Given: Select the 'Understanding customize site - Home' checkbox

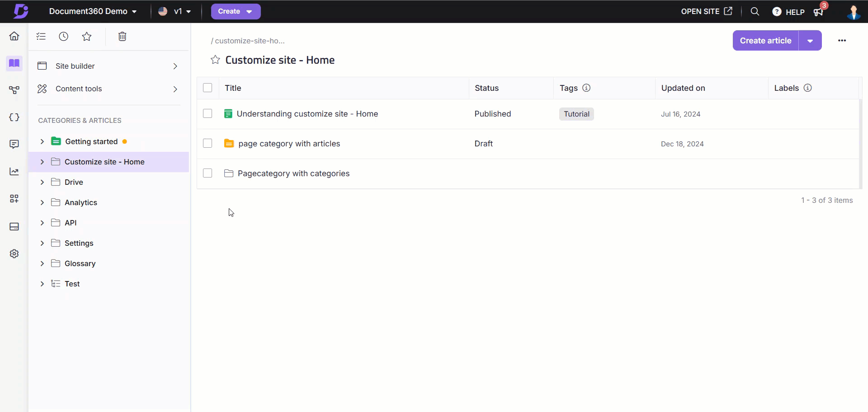Looking at the screenshot, I should click(208, 114).
